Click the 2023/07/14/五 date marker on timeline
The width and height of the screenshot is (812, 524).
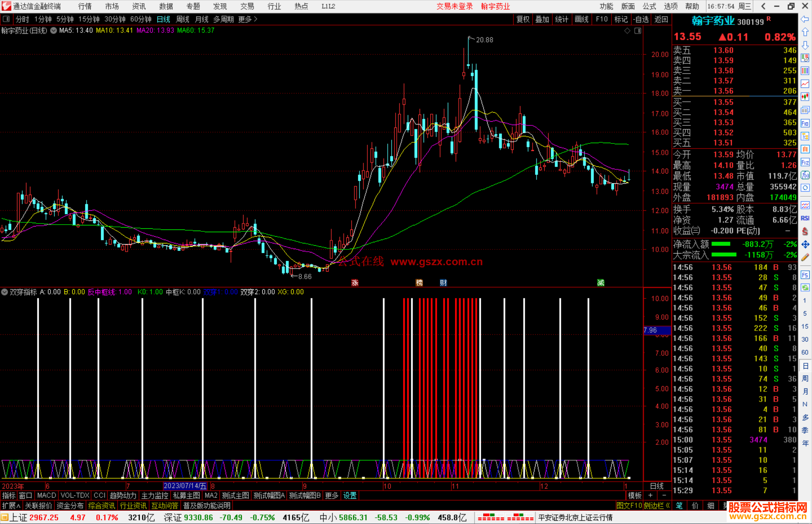pyautogui.click(x=185, y=486)
